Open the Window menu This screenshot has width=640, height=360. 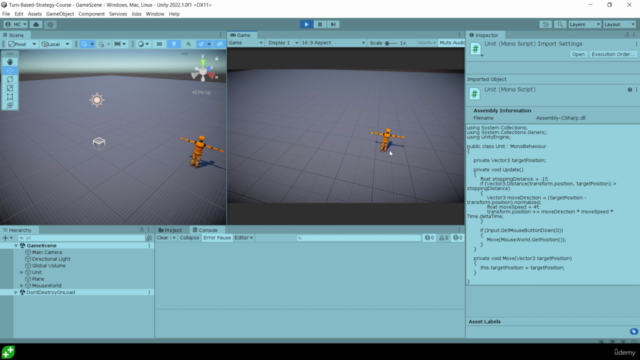click(155, 14)
